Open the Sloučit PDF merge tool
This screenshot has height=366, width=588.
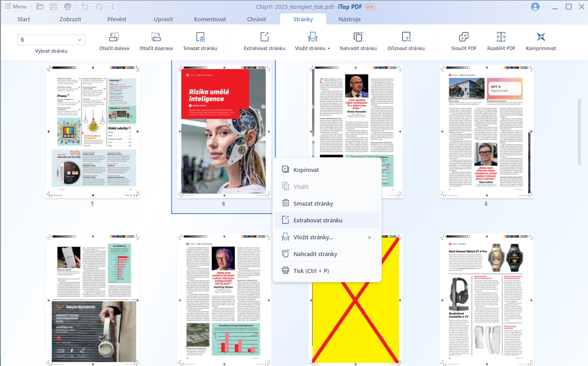(x=464, y=37)
